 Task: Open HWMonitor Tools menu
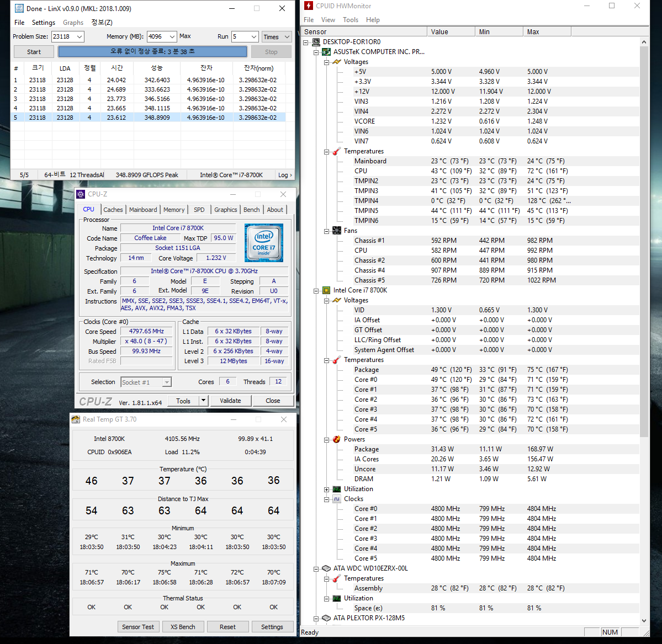pyautogui.click(x=351, y=20)
